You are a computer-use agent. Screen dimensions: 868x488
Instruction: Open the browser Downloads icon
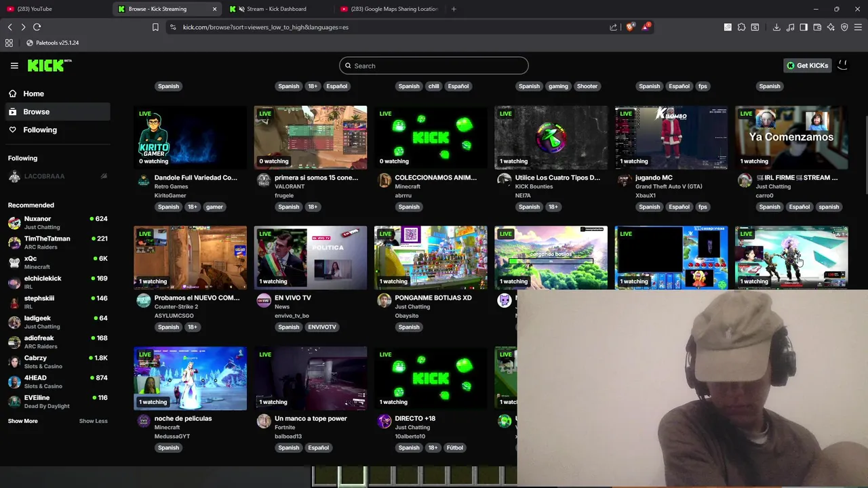click(x=776, y=27)
